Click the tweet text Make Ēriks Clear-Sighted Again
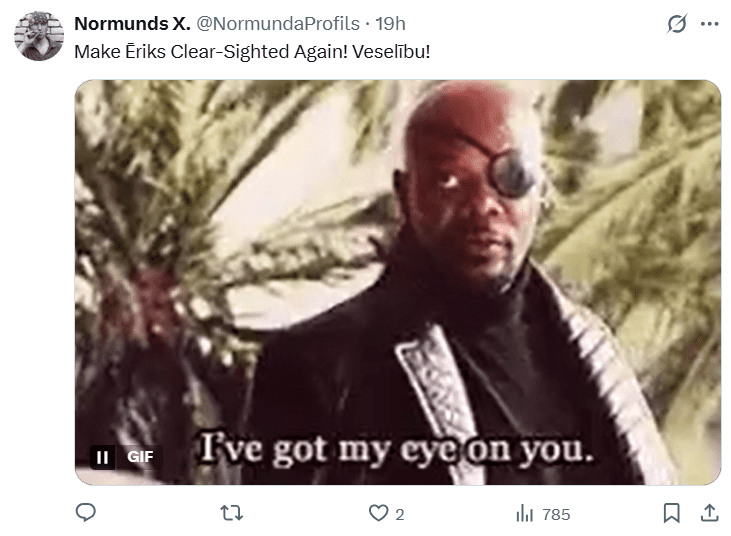 point(211,52)
